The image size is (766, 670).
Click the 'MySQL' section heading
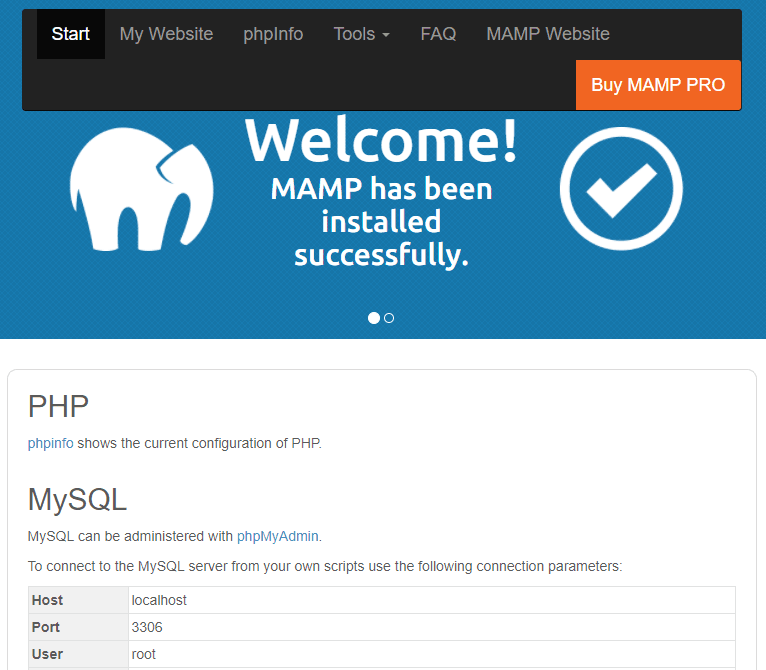click(77, 499)
